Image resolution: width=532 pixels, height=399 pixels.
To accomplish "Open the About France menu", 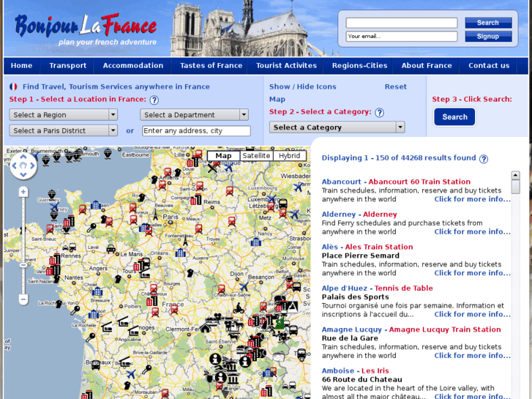I will pos(427,66).
